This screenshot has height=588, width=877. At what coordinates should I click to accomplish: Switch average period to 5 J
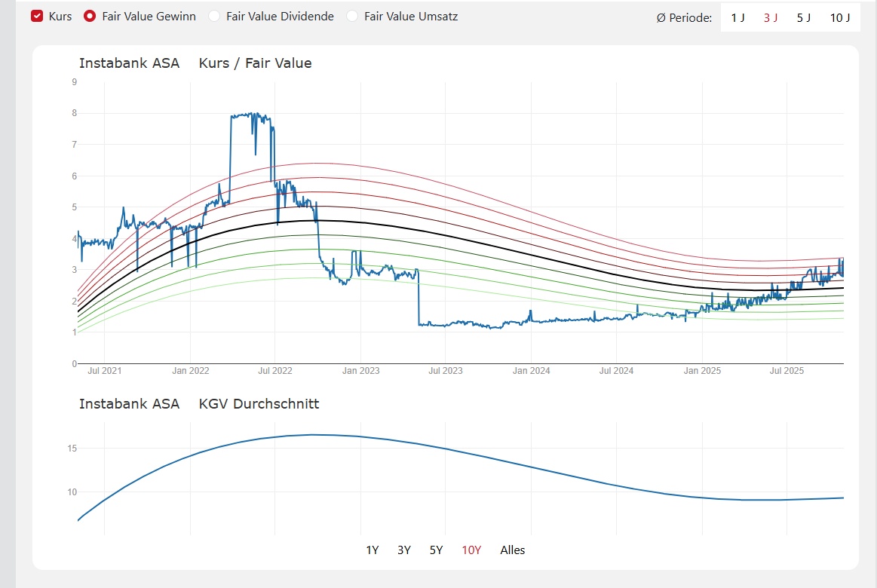(x=804, y=17)
